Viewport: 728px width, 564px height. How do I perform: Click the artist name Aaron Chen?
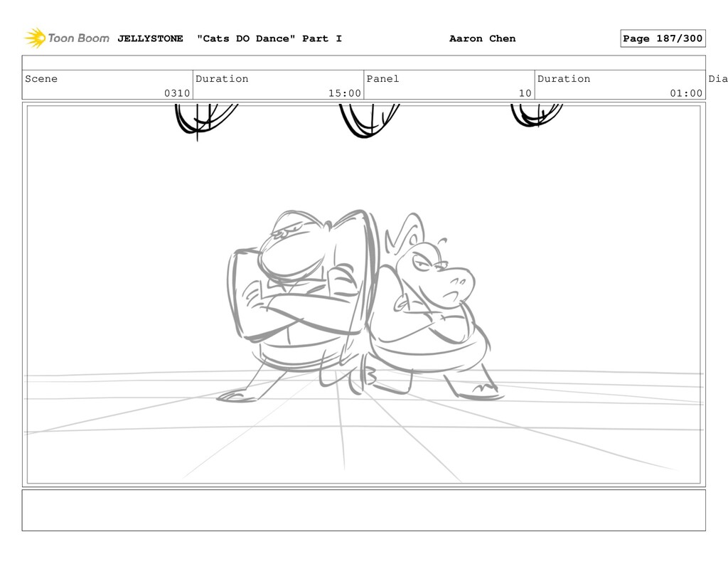pos(483,38)
